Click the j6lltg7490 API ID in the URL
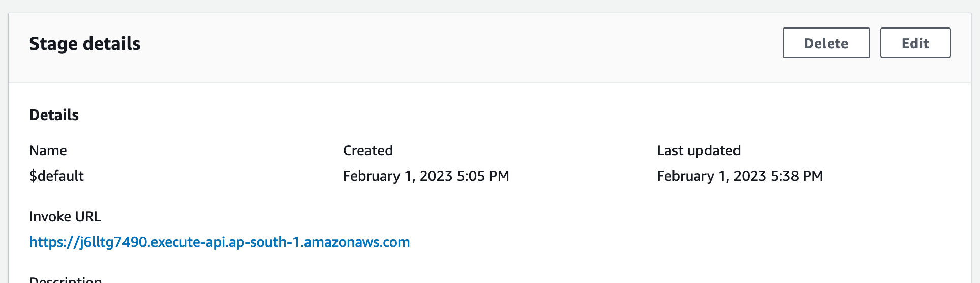The height and width of the screenshot is (283, 980). tap(113, 242)
